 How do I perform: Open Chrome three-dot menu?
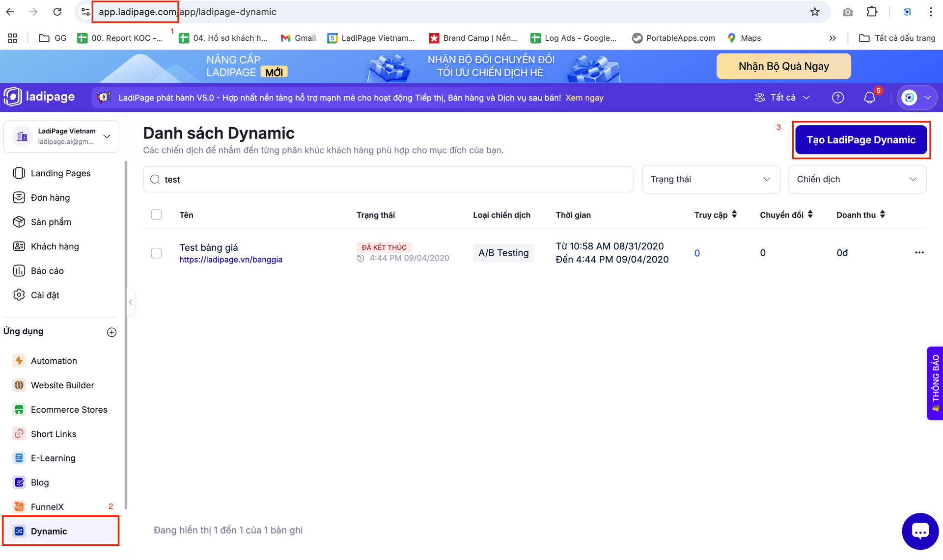click(931, 12)
